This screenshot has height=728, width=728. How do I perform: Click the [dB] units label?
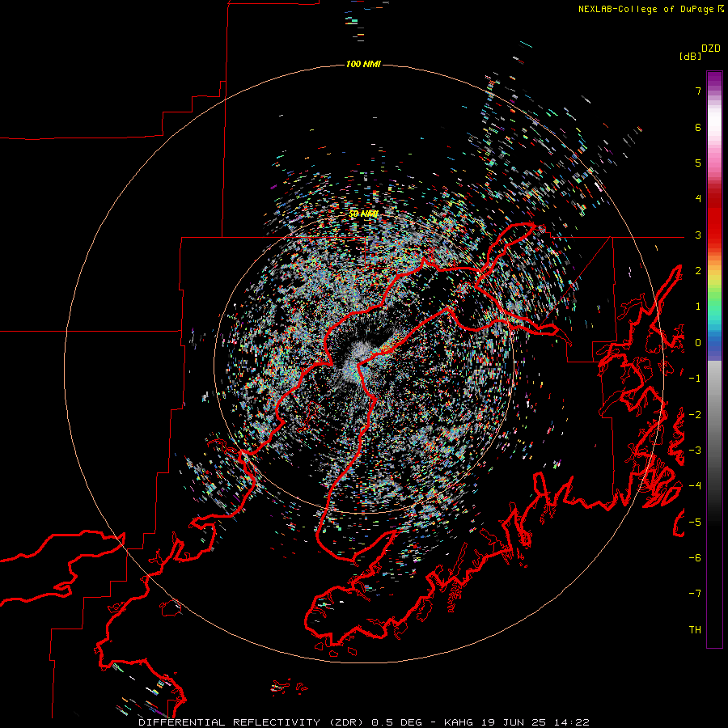[x=690, y=56]
